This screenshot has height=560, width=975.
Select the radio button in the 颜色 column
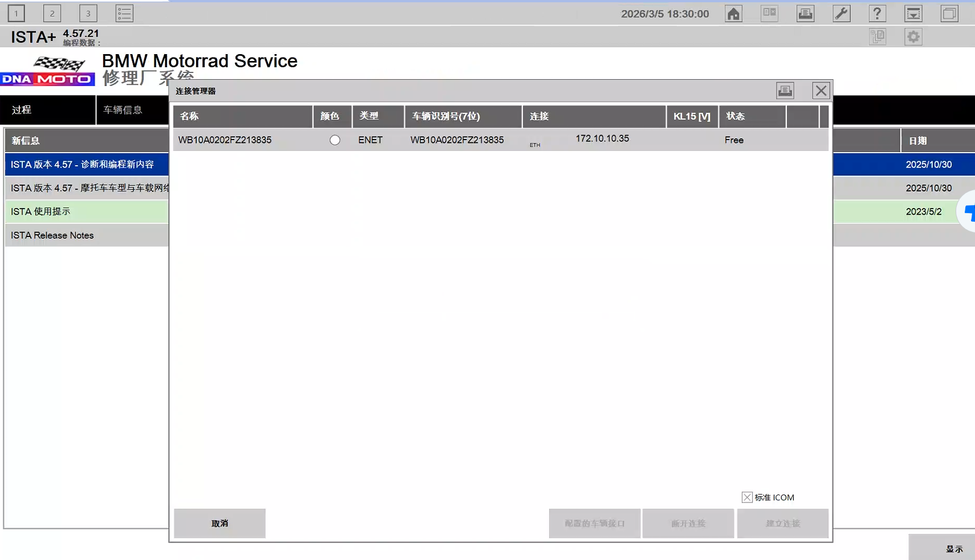point(335,140)
